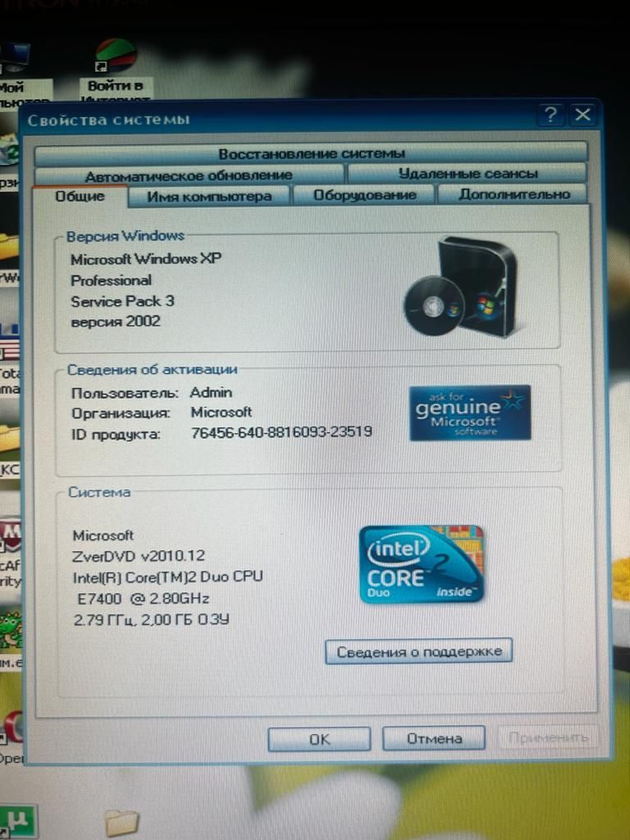Confirm with the OK button
630x840 pixels.
(319, 739)
